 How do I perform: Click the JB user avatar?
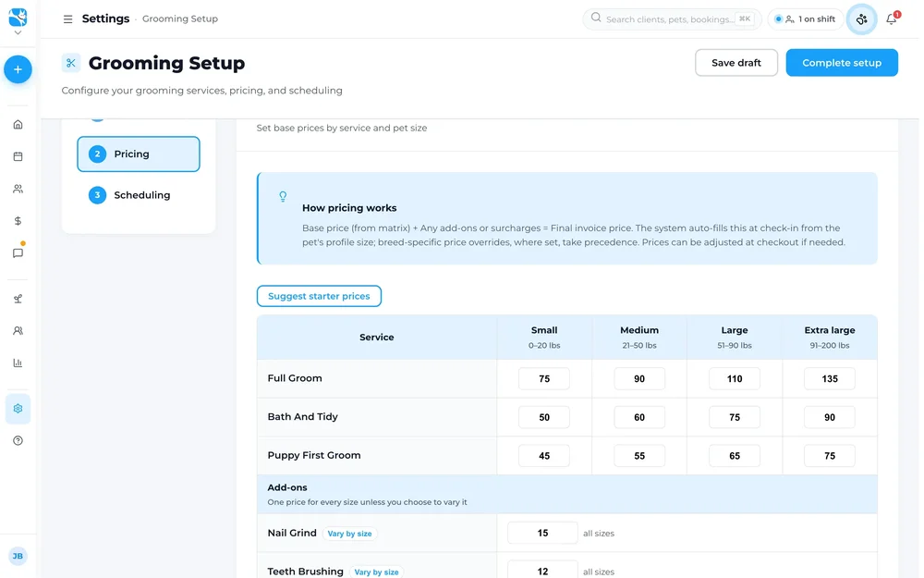(x=18, y=556)
